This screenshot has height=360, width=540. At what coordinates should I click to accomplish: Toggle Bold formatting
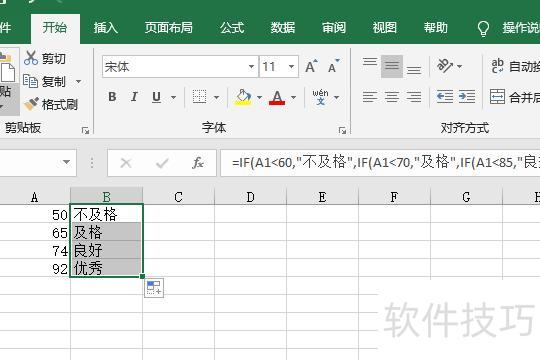(x=112, y=97)
